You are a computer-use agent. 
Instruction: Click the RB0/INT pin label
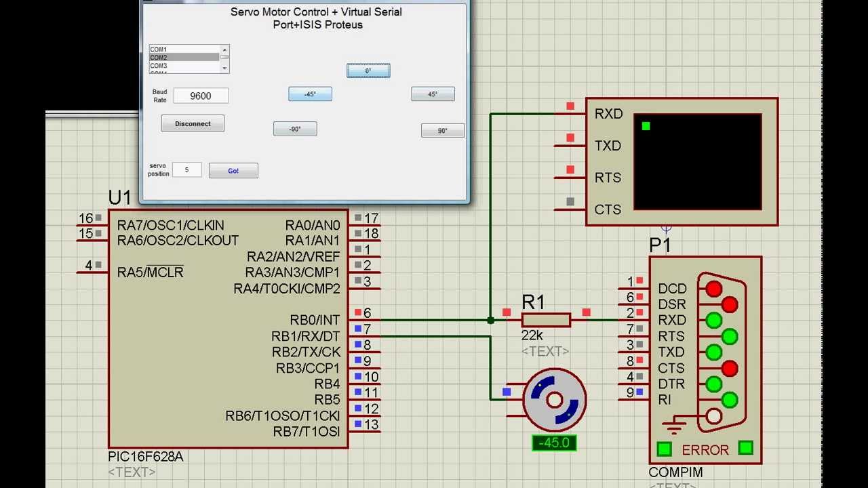click(x=315, y=320)
